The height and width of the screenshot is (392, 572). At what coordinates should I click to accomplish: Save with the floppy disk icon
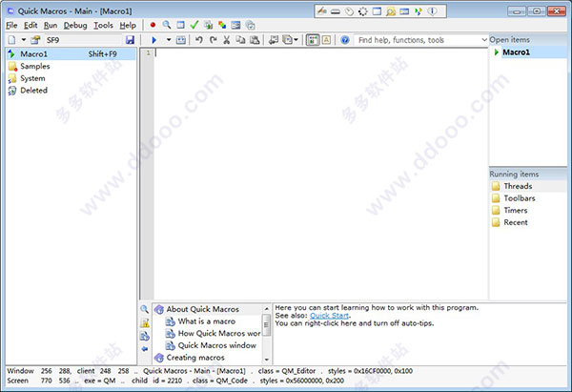[130, 40]
